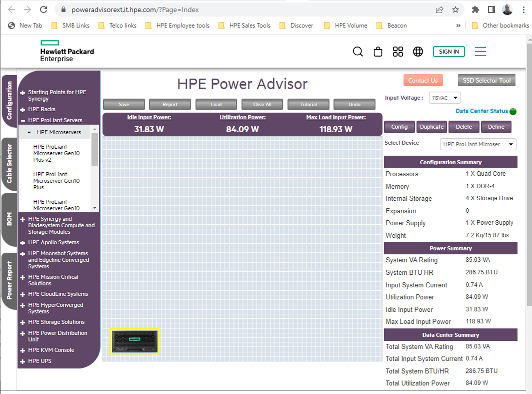Open the Other bookmarks folder

click(500, 26)
